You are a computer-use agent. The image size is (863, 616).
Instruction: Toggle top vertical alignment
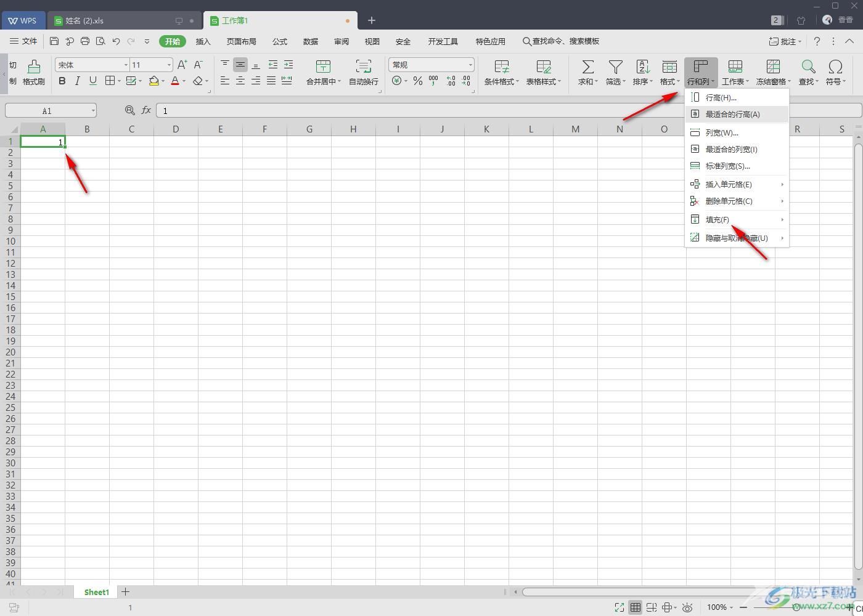[225, 65]
